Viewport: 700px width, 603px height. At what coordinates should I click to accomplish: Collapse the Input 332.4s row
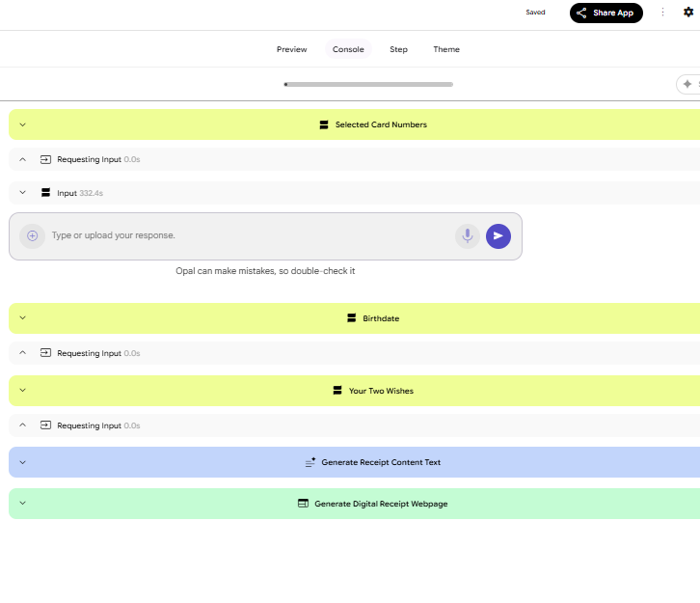tap(23, 193)
